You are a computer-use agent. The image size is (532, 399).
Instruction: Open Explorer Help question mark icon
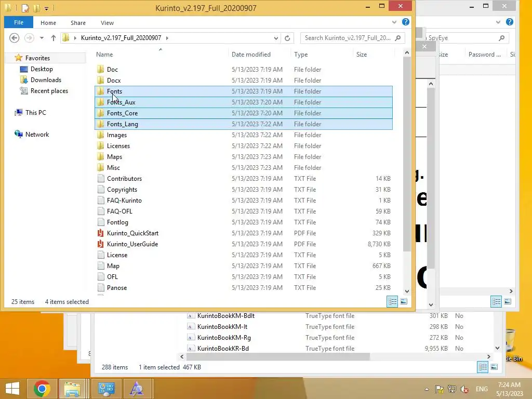pyautogui.click(x=405, y=22)
